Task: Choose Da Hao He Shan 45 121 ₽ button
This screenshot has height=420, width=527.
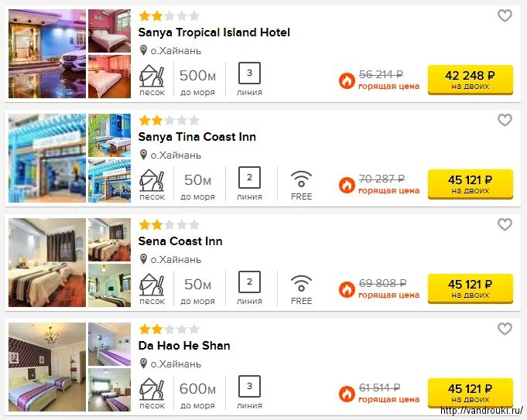Action: [x=471, y=394]
